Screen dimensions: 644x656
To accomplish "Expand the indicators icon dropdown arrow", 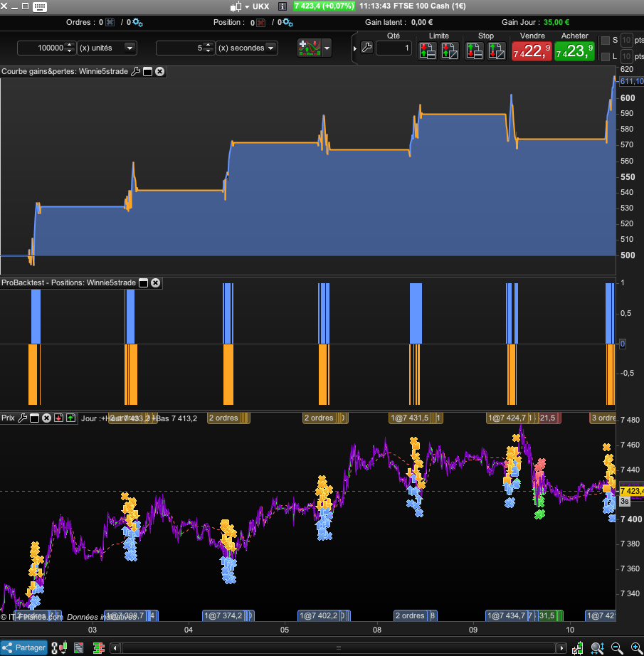I will point(327,48).
